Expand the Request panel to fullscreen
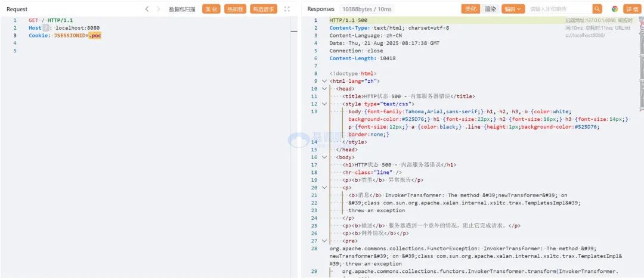Viewport: 644px width, 280px height. 287,9
